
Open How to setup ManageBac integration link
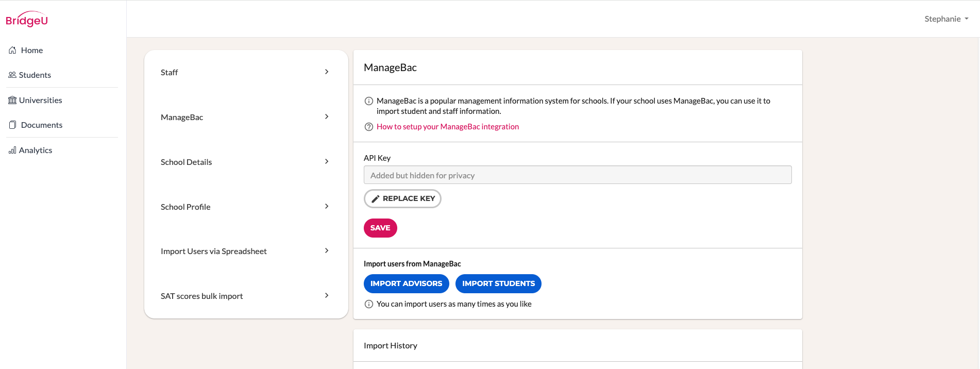pos(448,127)
